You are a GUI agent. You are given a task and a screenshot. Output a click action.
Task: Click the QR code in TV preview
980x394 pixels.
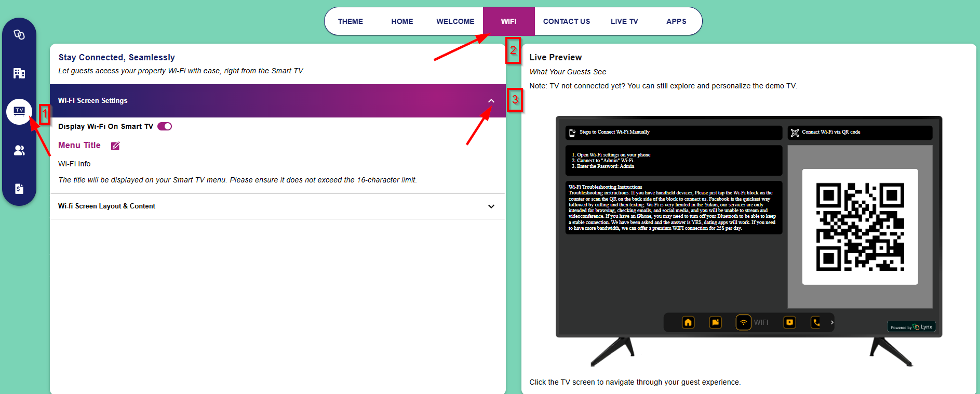860,227
